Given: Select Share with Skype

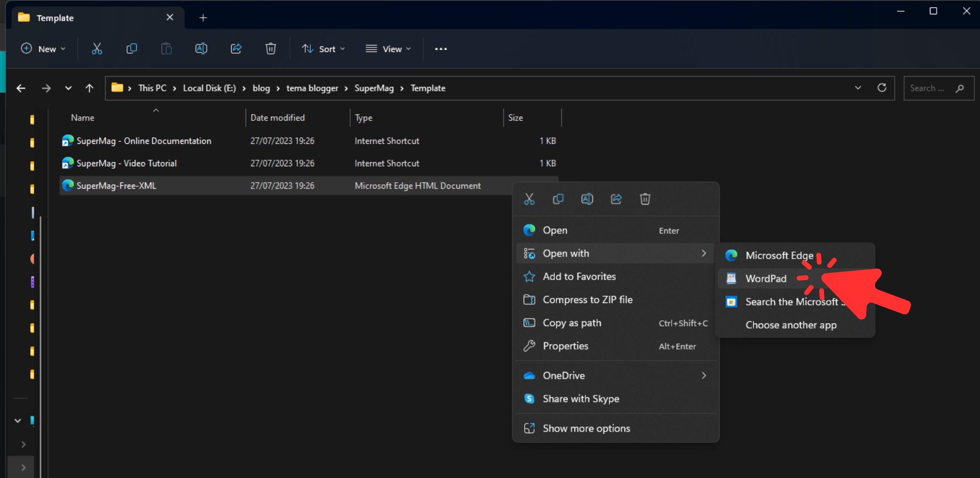Looking at the screenshot, I should (616, 399).
